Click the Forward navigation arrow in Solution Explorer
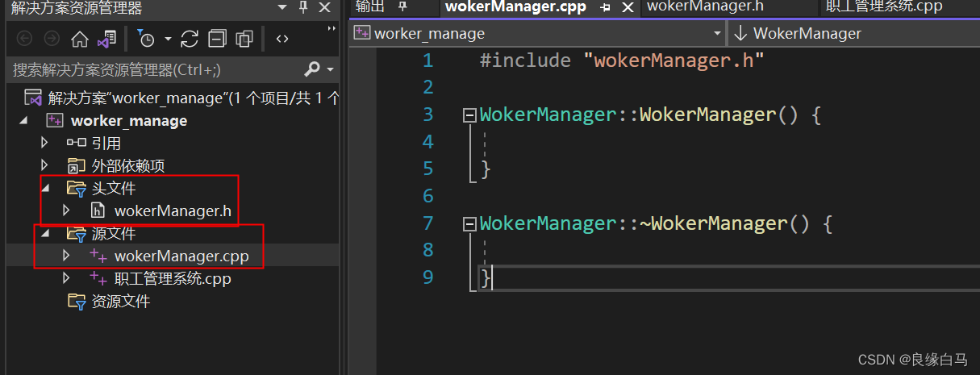This screenshot has width=980, height=375. (x=52, y=38)
